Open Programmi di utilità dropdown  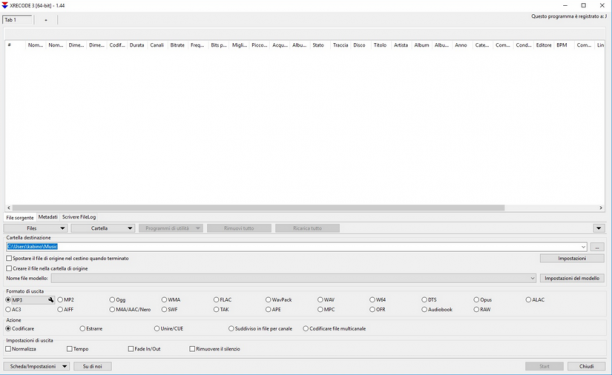171,228
